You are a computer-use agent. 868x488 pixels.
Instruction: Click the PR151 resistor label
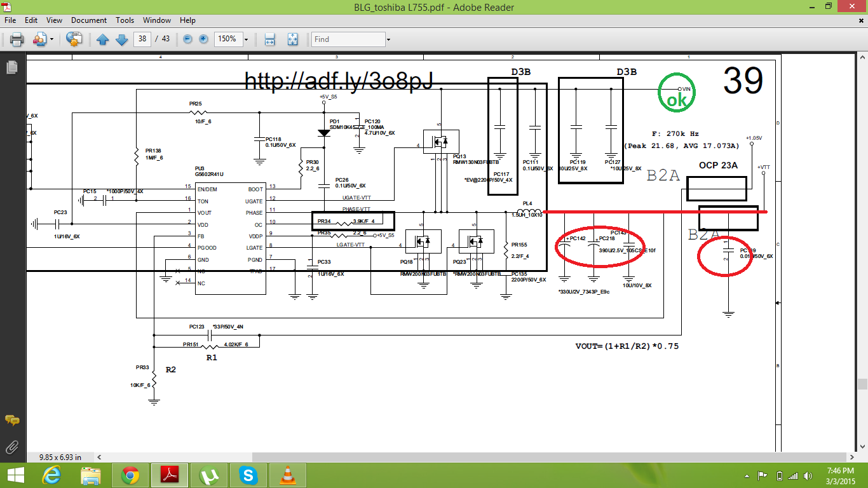[x=191, y=344]
